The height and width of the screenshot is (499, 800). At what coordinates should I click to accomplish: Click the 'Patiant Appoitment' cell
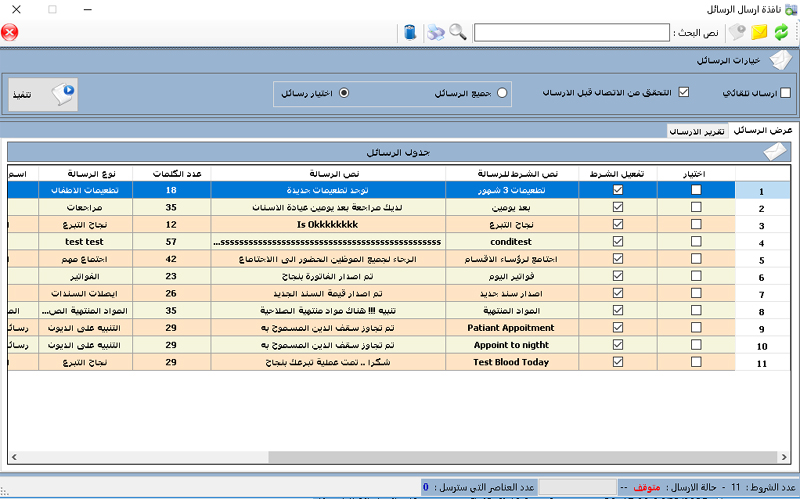pos(512,328)
